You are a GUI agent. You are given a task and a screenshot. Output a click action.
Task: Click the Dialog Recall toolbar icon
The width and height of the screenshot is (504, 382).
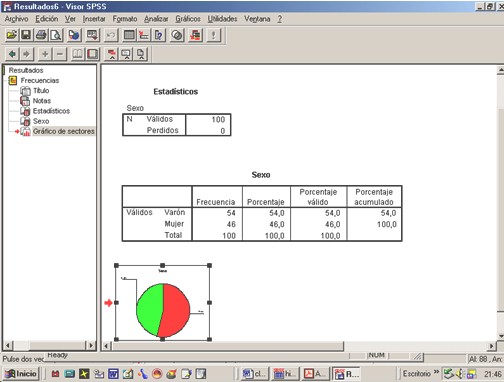point(92,35)
